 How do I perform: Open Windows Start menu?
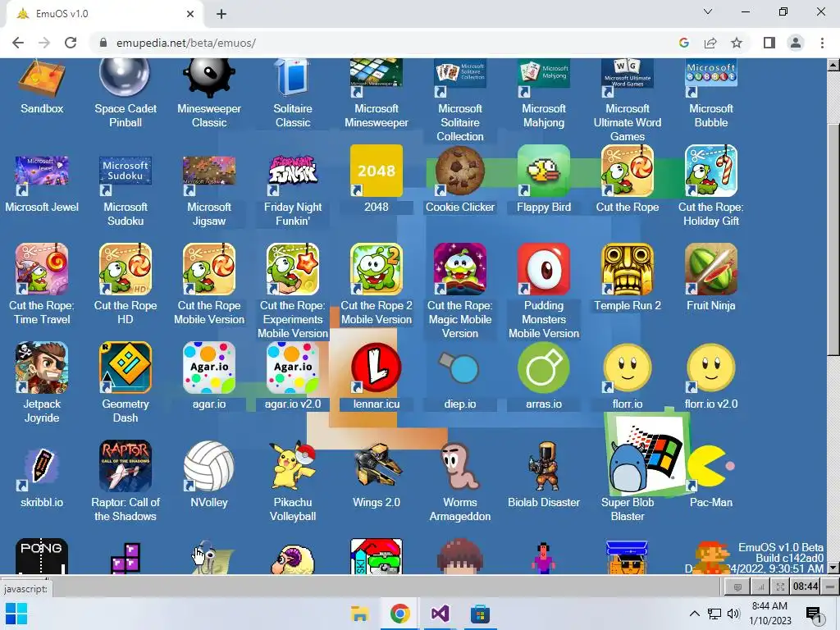pyautogui.click(x=16, y=614)
